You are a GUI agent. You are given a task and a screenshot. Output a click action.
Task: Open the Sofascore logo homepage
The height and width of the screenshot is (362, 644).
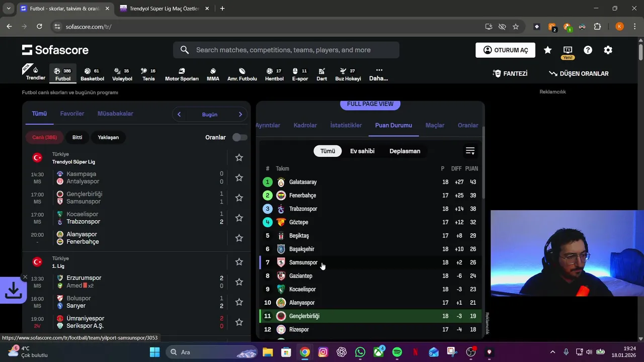[x=55, y=50]
